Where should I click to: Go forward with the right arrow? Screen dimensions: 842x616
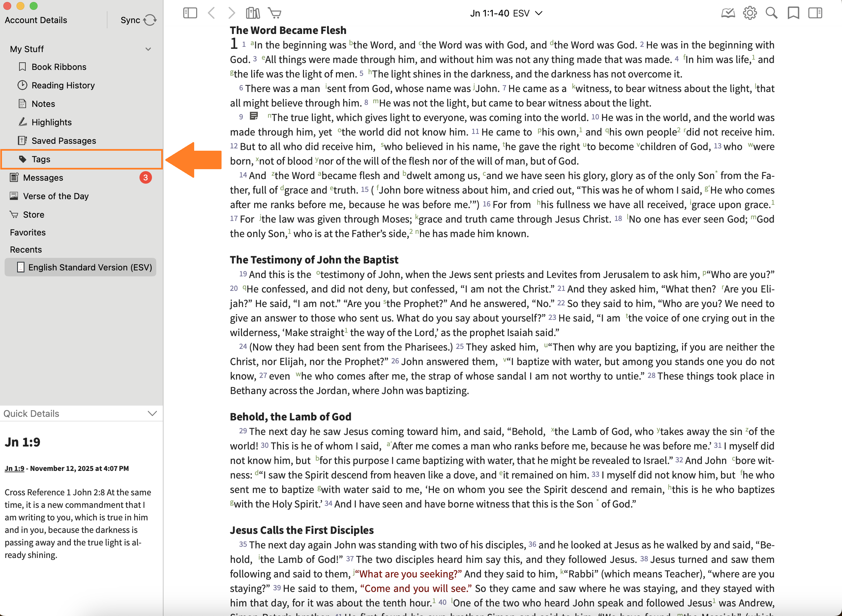[x=231, y=14]
